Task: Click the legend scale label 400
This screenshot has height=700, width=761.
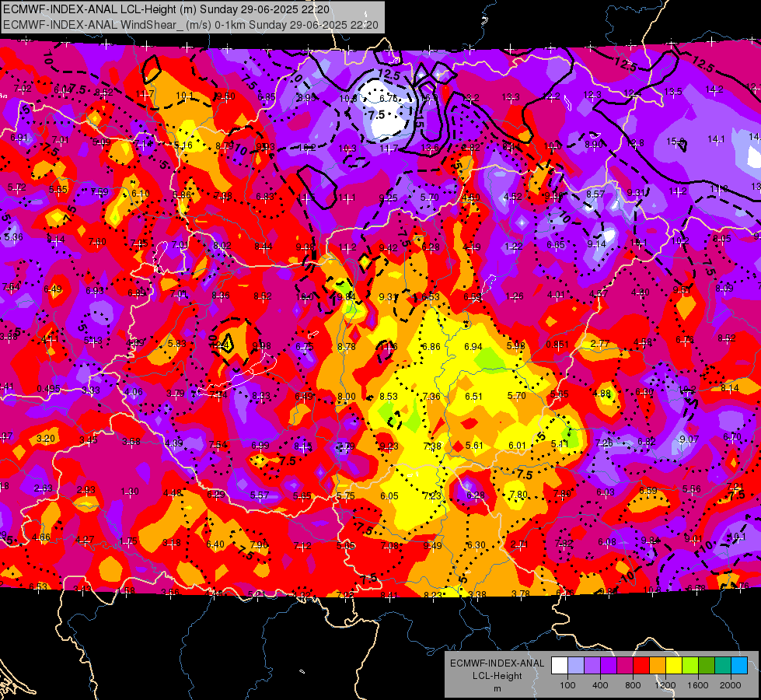Action: click(600, 685)
